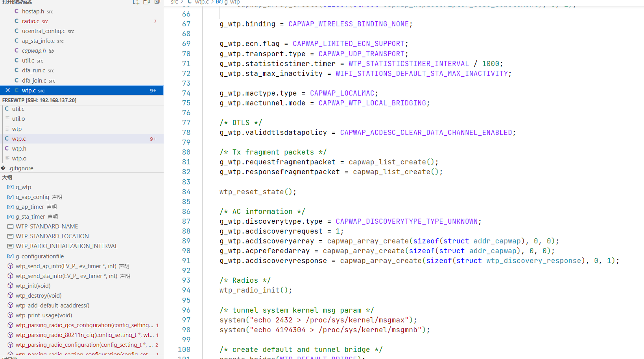Screen dimensions: 644x359
Task: Jump to wtp_parsing_radio_80211n_cfg in outline
Action: [82, 335]
